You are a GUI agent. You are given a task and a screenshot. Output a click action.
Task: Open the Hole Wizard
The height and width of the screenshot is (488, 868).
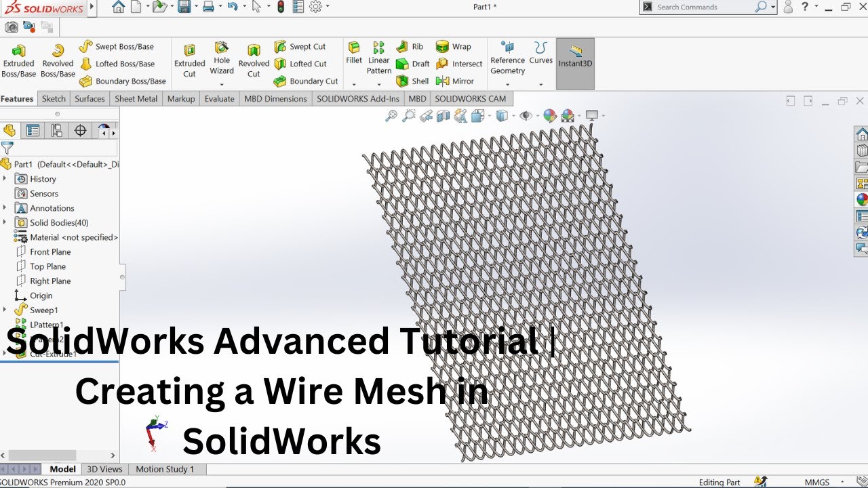click(222, 58)
